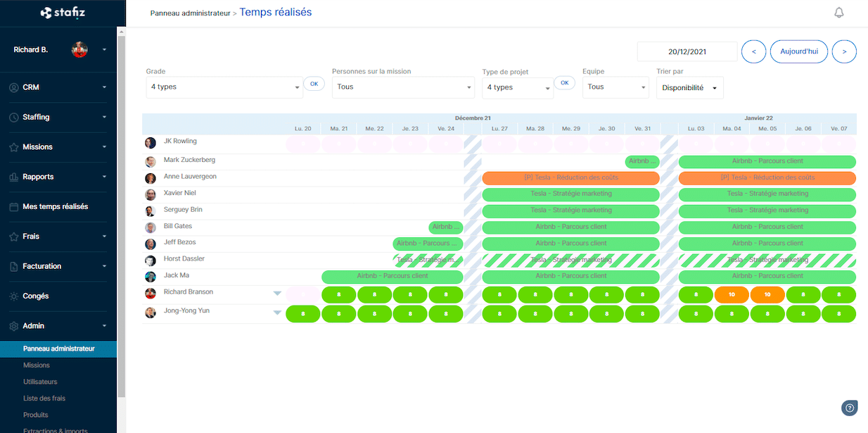Click Horst Dassler's striped Tesla bar in January

click(767, 260)
